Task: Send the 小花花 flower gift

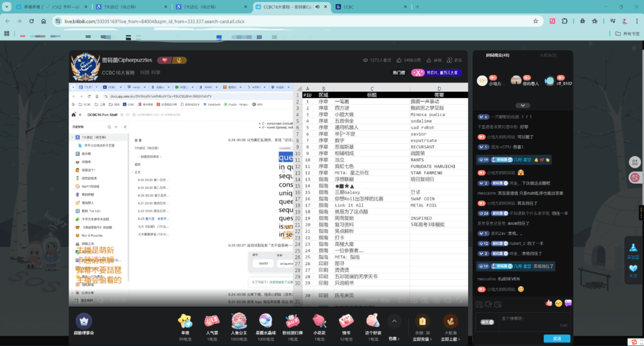Action: click(x=319, y=322)
